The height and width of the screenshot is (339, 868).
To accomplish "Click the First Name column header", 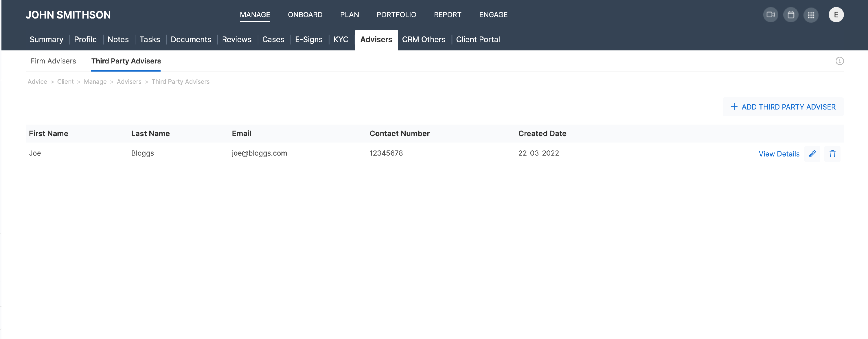I will pos(49,134).
